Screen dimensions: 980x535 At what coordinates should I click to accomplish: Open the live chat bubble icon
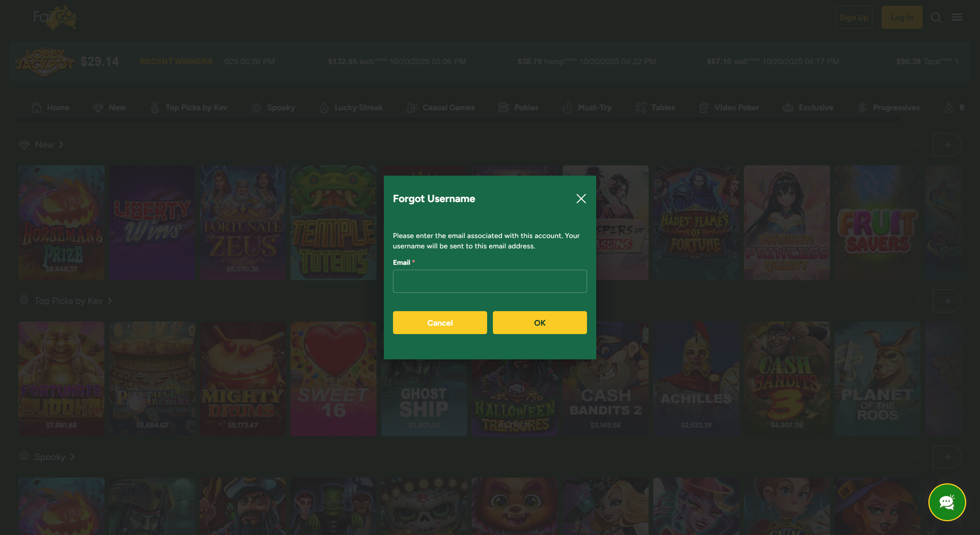point(947,502)
